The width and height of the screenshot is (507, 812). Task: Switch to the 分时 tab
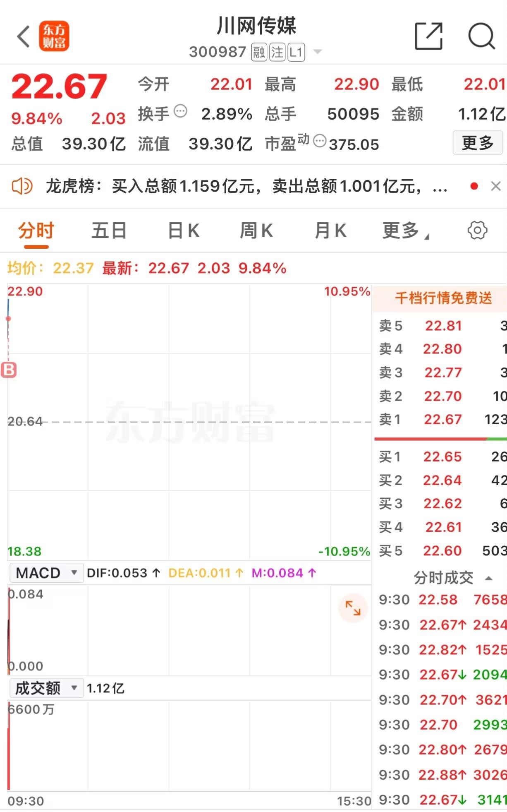(36, 231)
